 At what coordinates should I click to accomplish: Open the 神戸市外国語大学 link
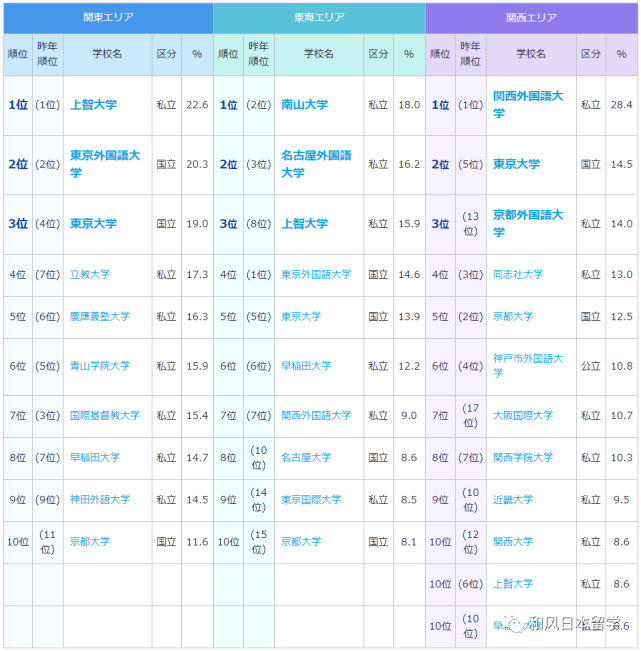528,366
